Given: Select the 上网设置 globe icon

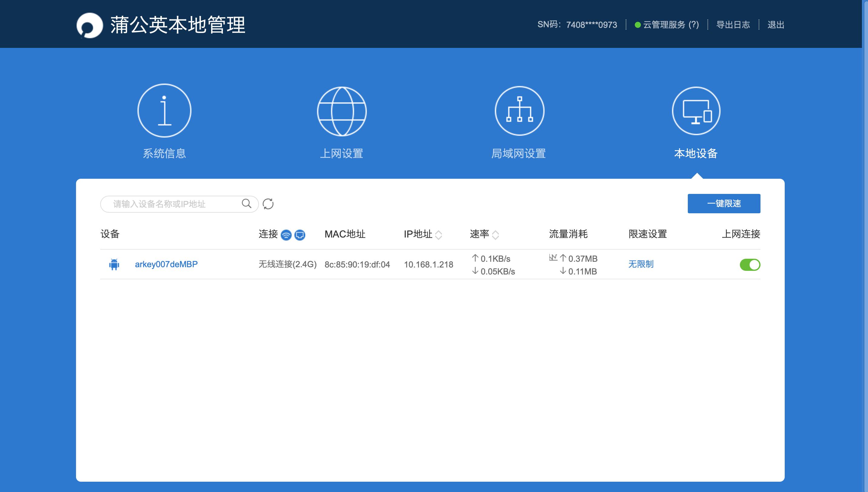Looking at the screenshot, I should 342,111.
